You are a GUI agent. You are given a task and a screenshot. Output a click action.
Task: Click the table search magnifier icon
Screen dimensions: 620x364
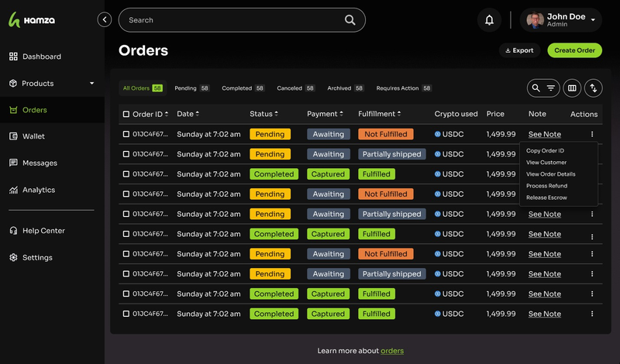point(536,88)
